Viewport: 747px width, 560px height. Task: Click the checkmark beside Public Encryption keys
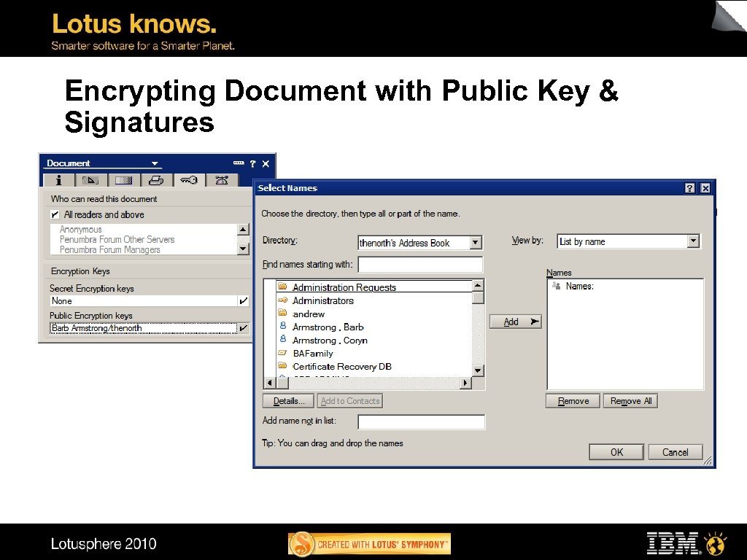coord(244,327)
